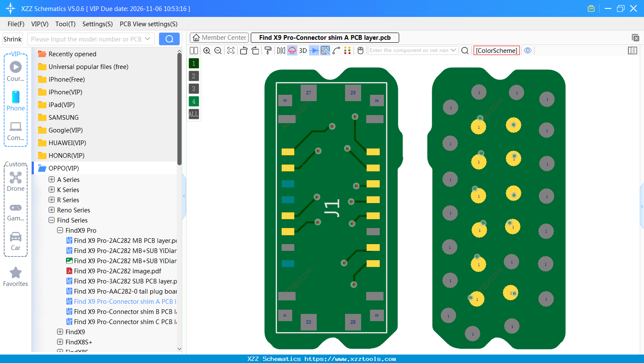This screenshot has width=644, height=363.
Task: Open model number dropdown arrow
Action: click(148, 39)
